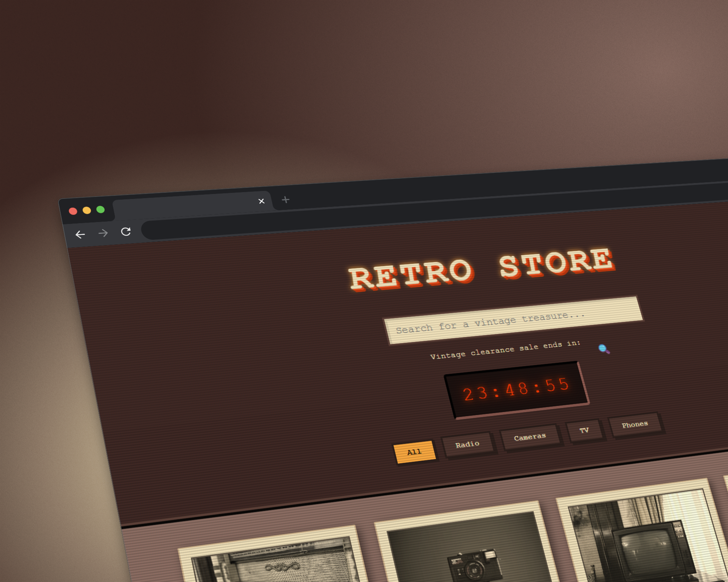Select the All category filter
This screenshot has width=728, height=582.
(414, 452)
